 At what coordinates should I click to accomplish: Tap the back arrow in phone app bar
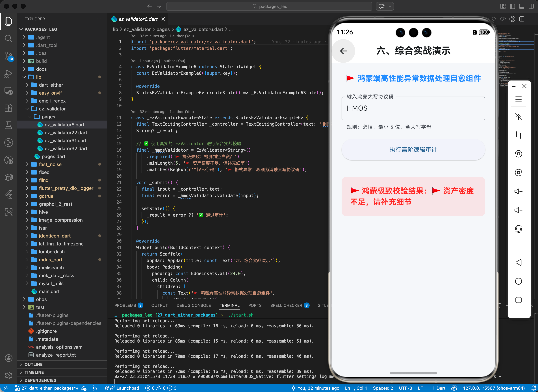click(343, 51)
